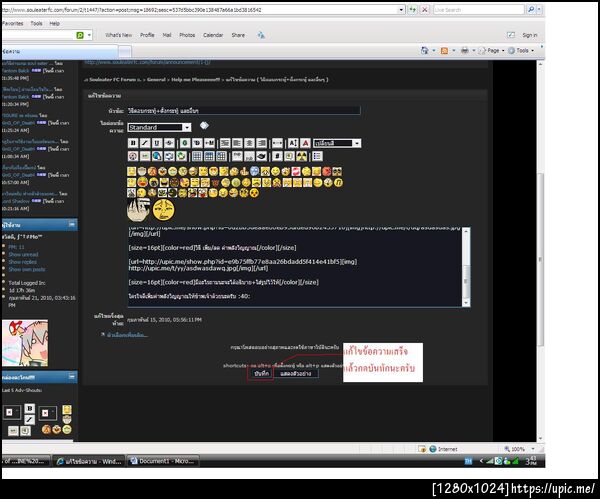
Task: Apply bold formatting in post editor
Action: click(x=133, y=143)
